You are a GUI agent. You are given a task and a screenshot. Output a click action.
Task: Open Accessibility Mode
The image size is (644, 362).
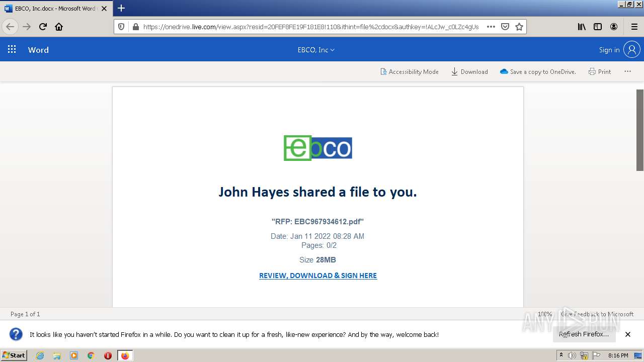point(409,71)
